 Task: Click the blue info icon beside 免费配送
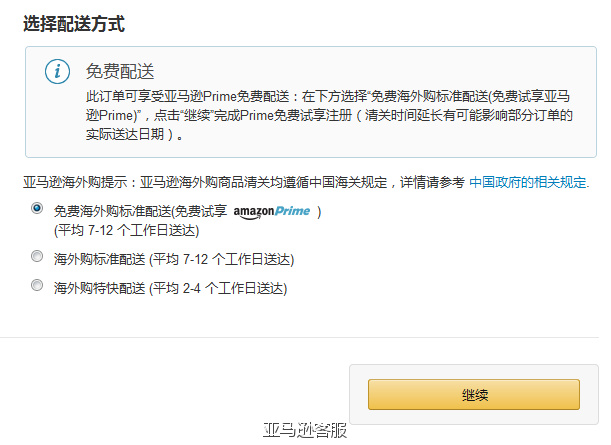(x=57, y=72)
